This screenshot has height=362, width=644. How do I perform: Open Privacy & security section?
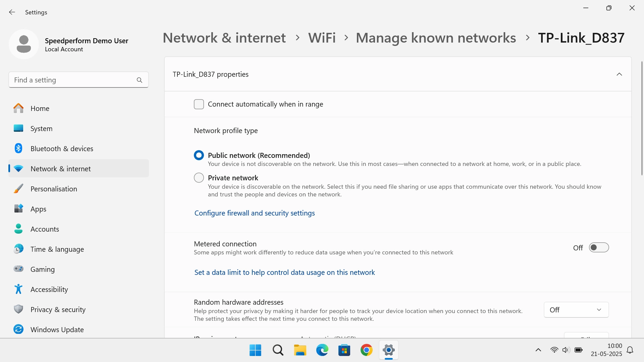pyautogui.click(x=58, y=309)
